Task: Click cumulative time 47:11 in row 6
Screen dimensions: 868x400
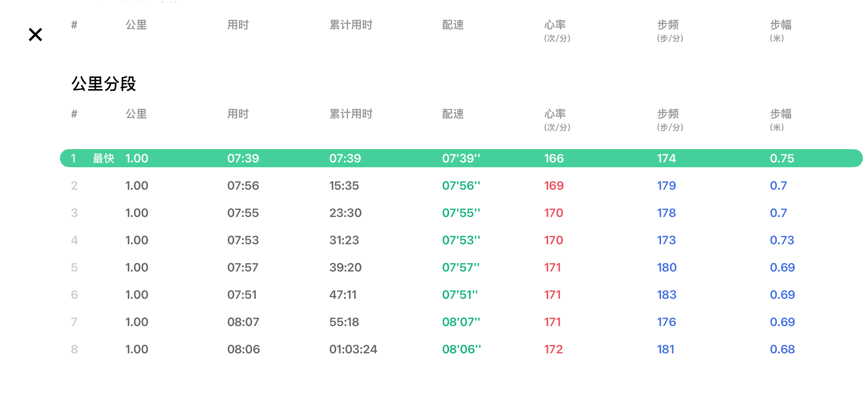Action: (342, 295)
